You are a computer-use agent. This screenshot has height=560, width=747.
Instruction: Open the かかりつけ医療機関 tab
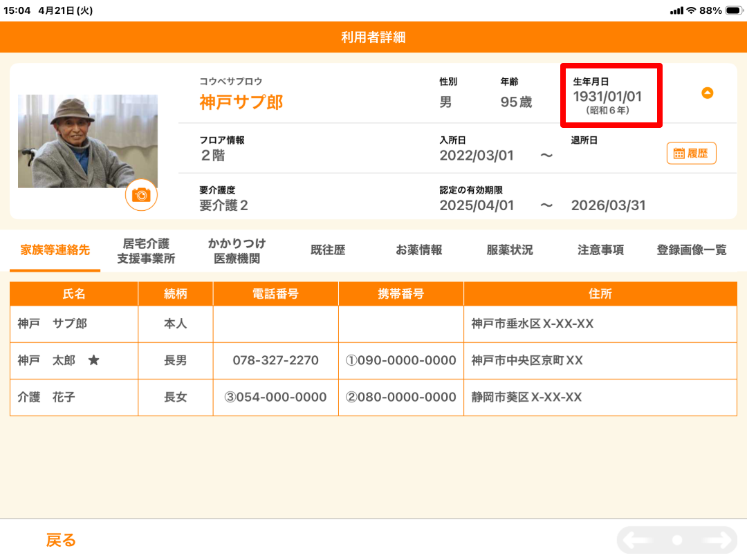(237, 251)
